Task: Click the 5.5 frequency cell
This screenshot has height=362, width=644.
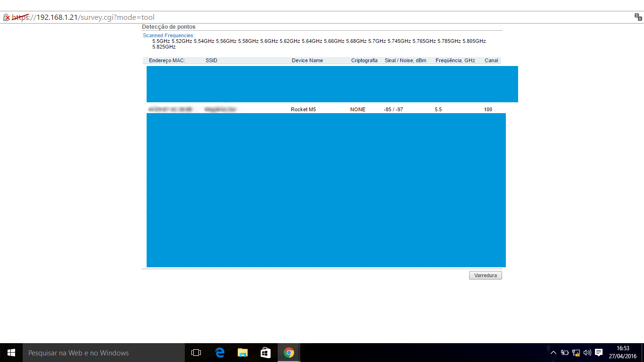Action: click(438, 109)
